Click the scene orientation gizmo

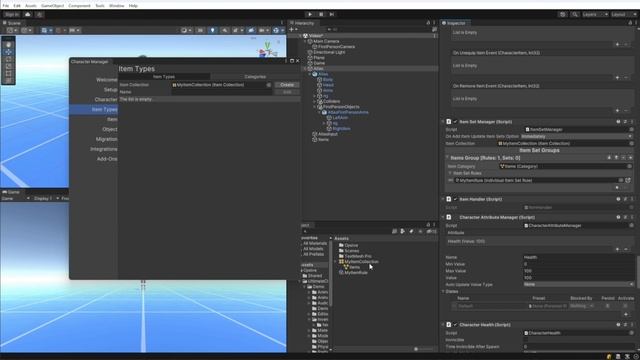pos(267,49)
